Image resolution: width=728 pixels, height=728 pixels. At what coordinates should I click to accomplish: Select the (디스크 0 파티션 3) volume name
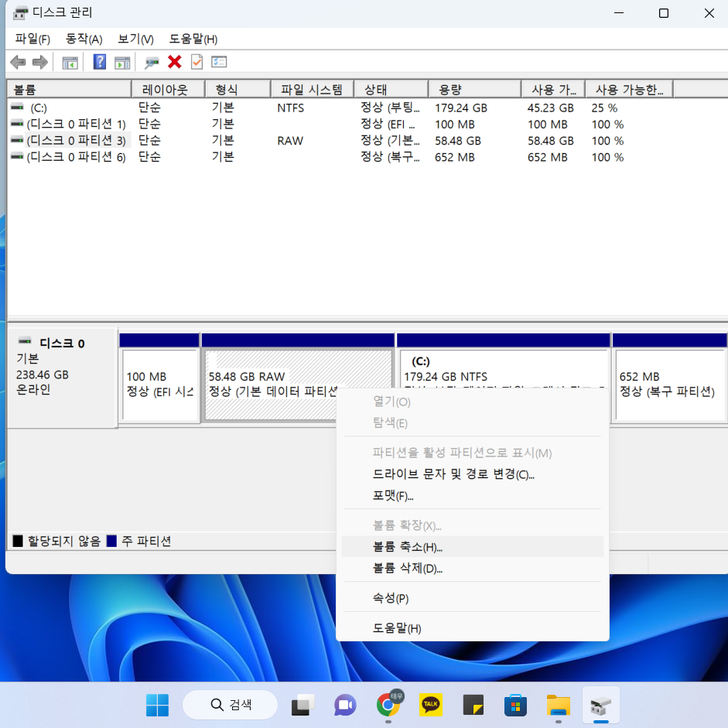76,140
